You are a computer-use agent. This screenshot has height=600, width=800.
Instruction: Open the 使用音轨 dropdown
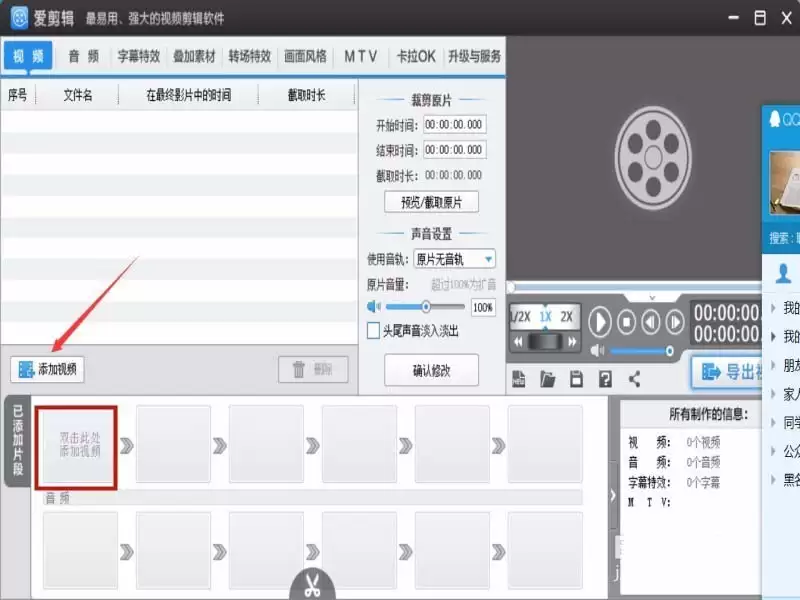click(x=454, y=259)
